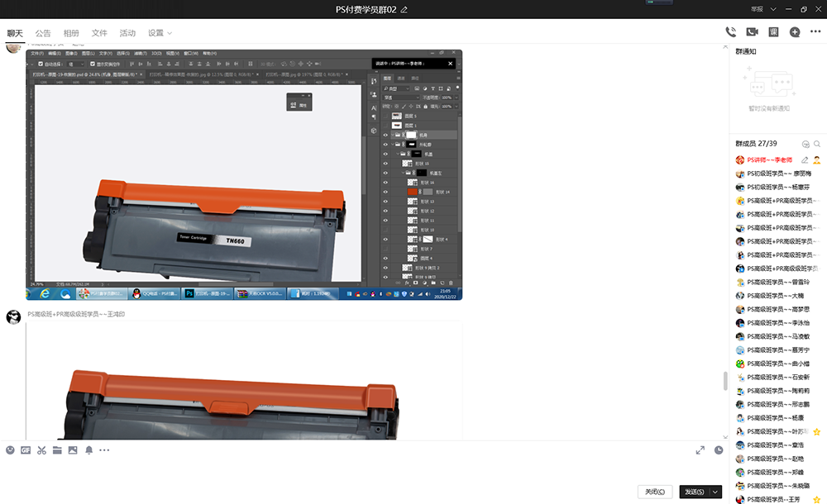Expand the title bar dropdown arrow beside 举报

pos(773,9)
